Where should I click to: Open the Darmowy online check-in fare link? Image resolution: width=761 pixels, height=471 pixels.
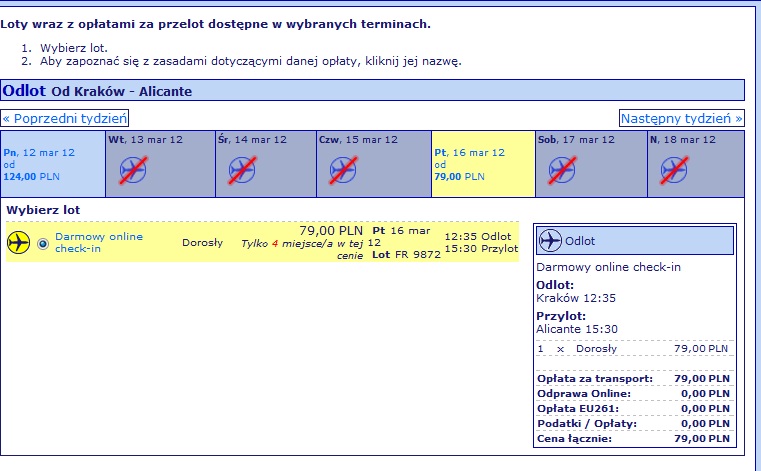99,242
